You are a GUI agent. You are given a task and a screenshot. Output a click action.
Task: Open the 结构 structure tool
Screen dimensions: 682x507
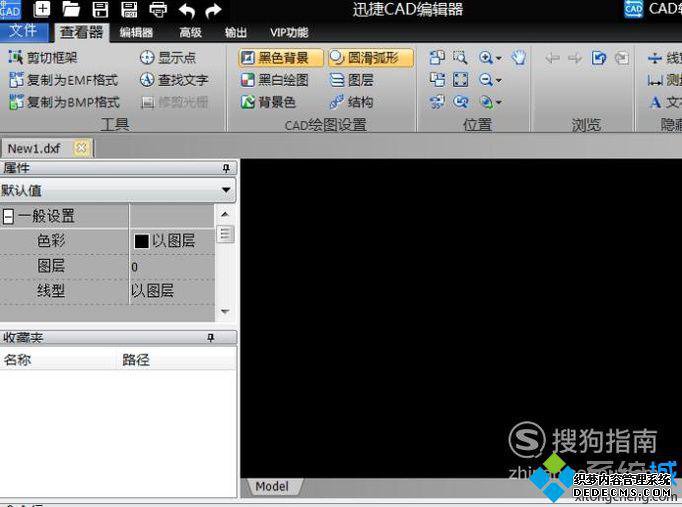351,102
